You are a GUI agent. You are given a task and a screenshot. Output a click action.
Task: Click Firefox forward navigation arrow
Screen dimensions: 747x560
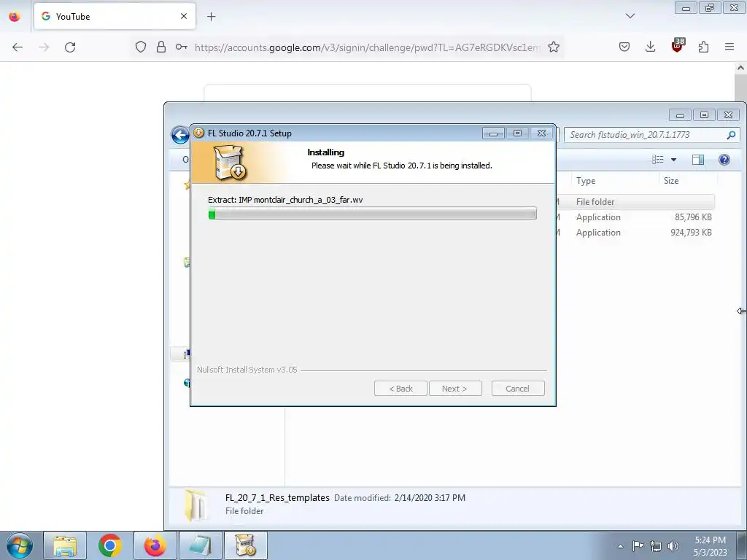(x=44, y=47)
